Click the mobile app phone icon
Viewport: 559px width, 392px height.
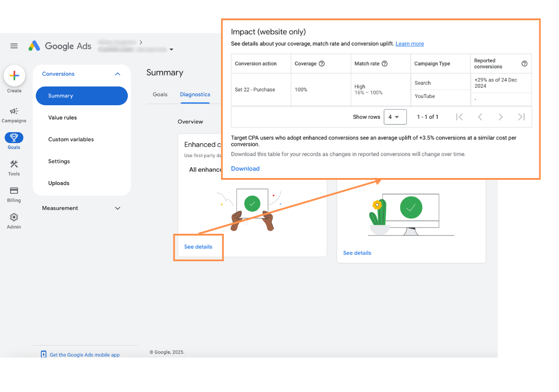tap(44, 354)
